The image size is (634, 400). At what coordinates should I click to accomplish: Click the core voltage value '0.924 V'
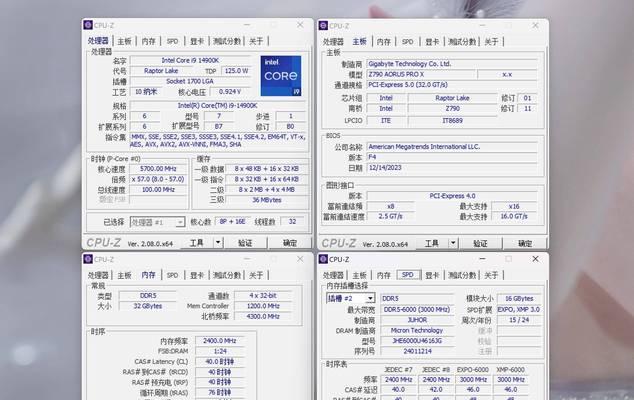pos(230,92)
